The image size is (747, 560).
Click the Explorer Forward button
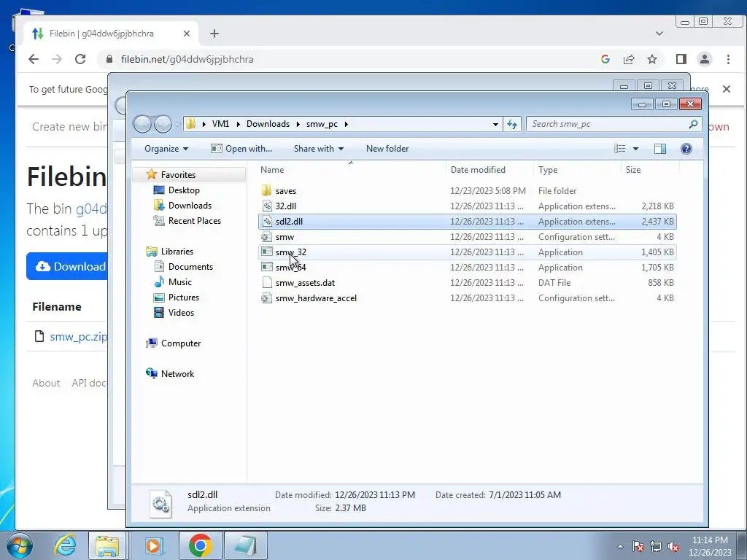click(x=163, y=124)
